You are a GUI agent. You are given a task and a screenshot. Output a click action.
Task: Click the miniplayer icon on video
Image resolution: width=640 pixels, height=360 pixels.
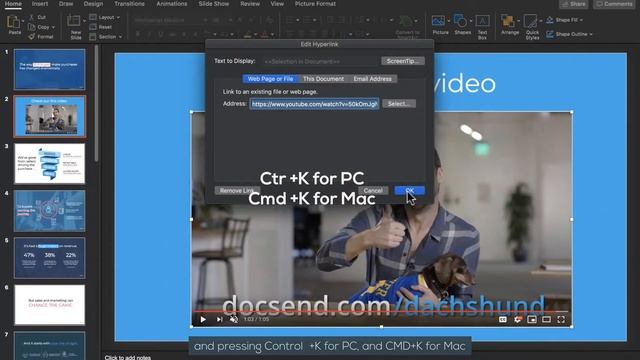pyautogui.click(x=532, y=319)
